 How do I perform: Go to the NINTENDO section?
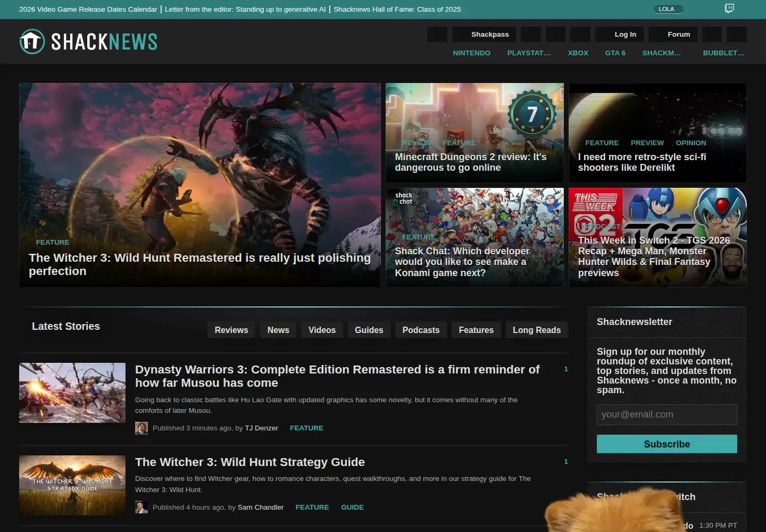click(x=472, y=53)
